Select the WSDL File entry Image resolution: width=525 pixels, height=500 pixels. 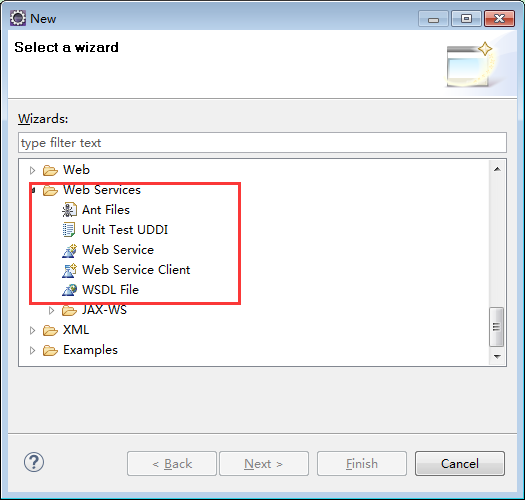110,290
